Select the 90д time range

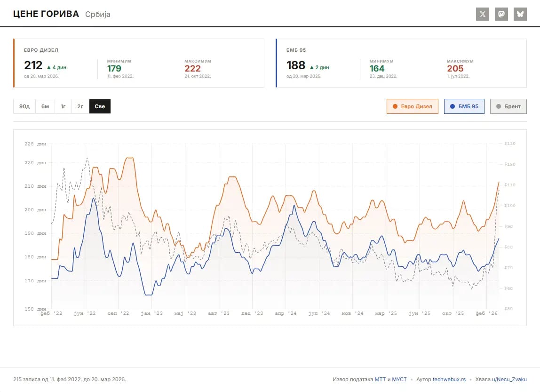24,106
